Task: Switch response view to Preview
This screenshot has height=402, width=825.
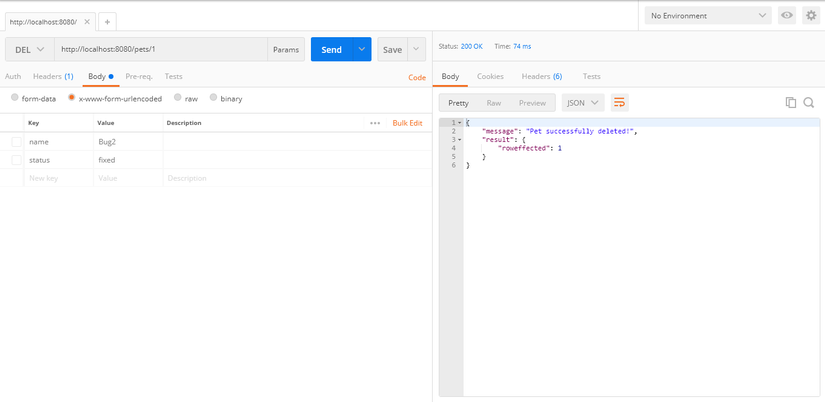Action: pyautogui.click(x=532, y=103)
